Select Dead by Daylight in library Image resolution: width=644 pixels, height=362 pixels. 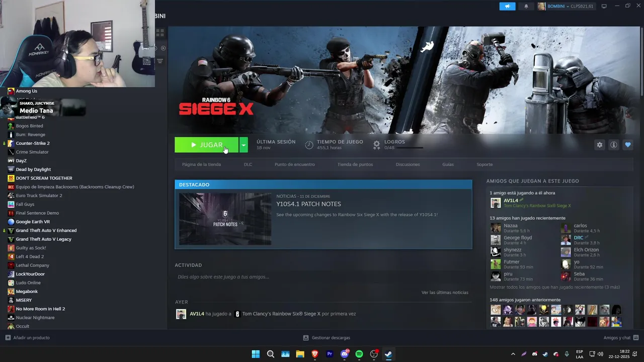(33, 169)
